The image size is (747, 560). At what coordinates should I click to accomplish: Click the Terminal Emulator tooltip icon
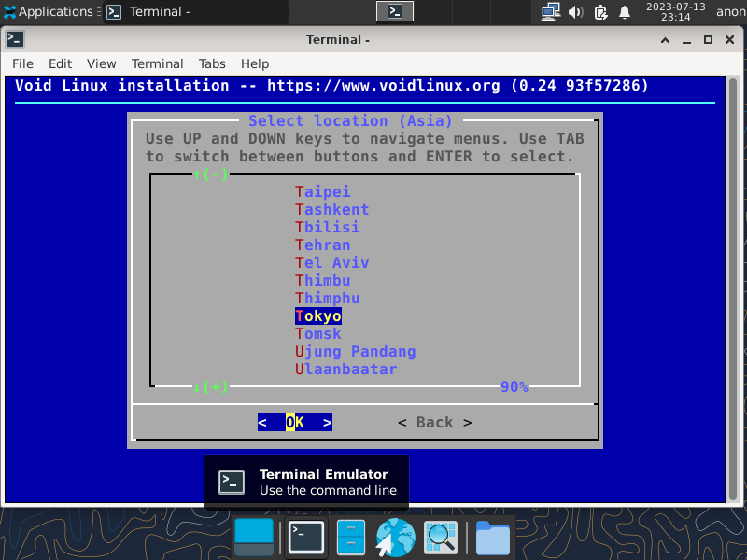coord(232,482)
